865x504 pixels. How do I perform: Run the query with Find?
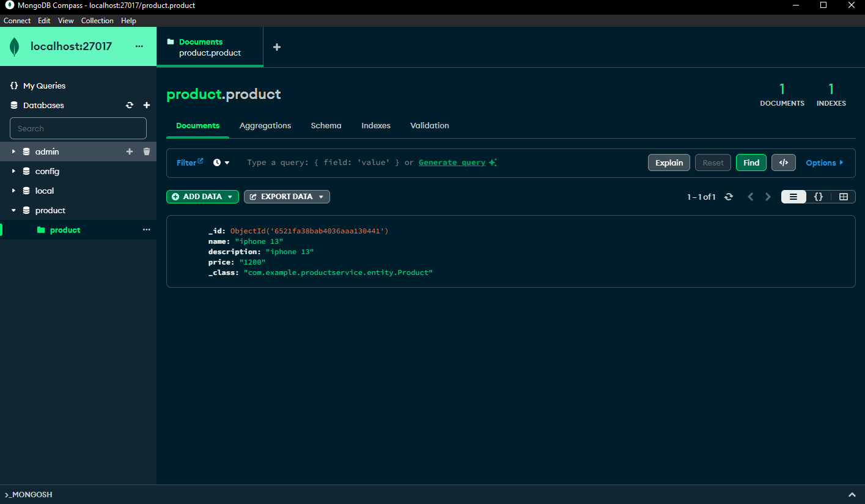[x=751, y=163]
